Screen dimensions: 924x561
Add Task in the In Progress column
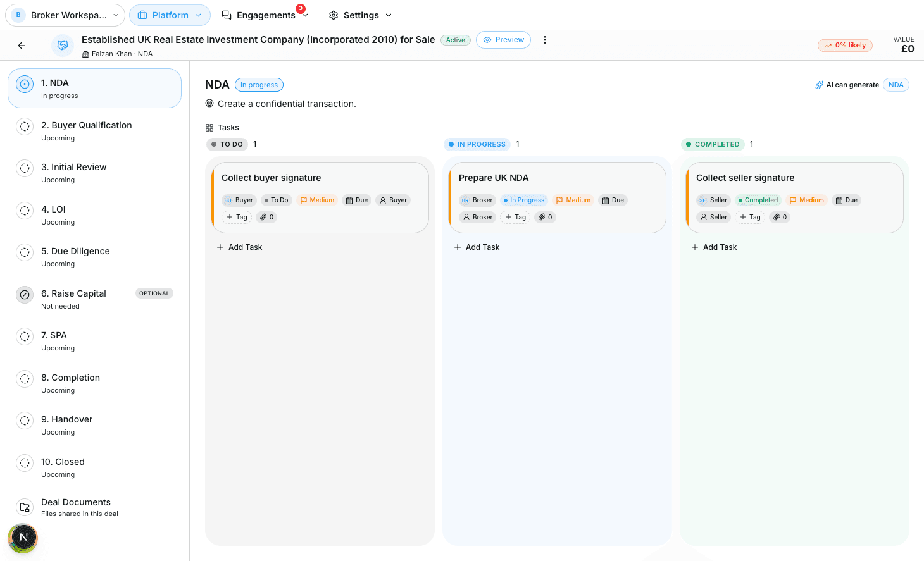477,247
